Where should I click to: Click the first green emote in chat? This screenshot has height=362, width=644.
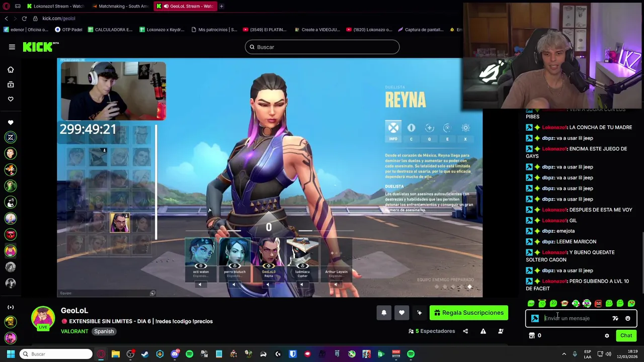coord(531,303)
